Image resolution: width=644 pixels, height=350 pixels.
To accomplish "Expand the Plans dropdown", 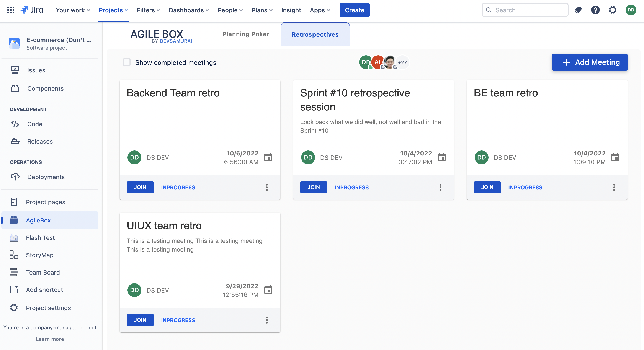I will tap(262, 10).
